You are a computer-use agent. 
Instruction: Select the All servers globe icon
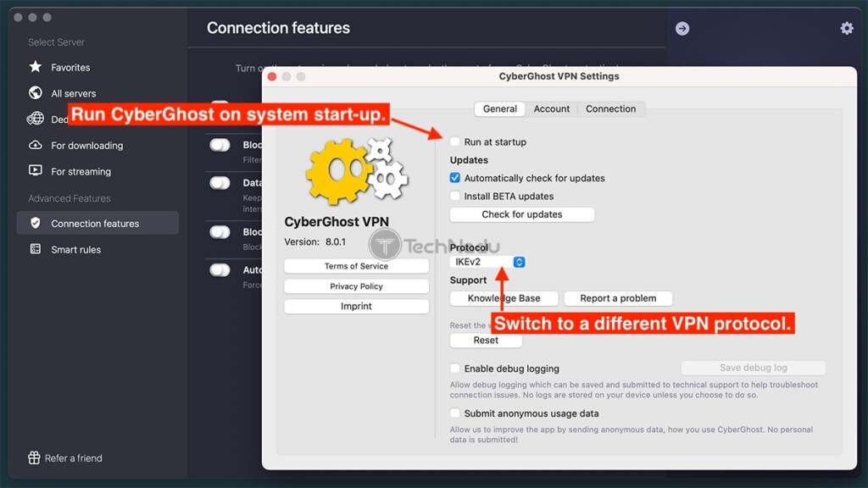click(x=36, y=92)
